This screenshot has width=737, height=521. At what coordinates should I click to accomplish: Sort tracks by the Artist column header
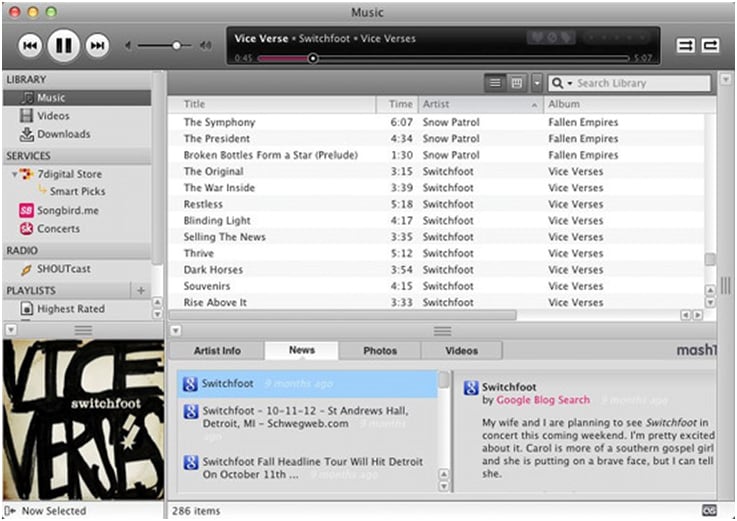coord(480,104)
